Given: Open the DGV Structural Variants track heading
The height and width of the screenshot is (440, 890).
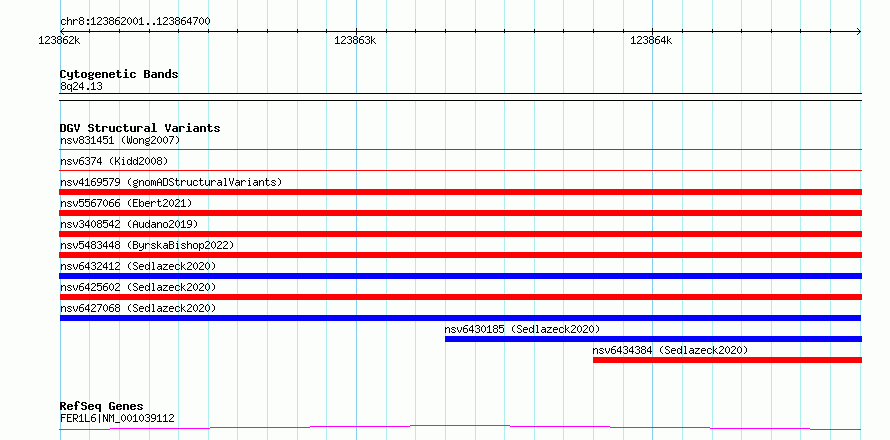Looking at the screenshot, I should 140,128.
